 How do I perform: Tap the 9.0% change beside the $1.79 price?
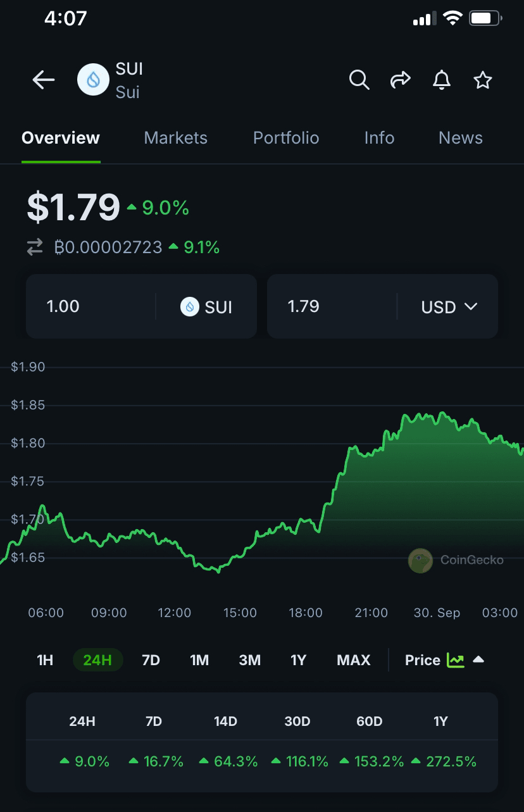coord(158,208)
